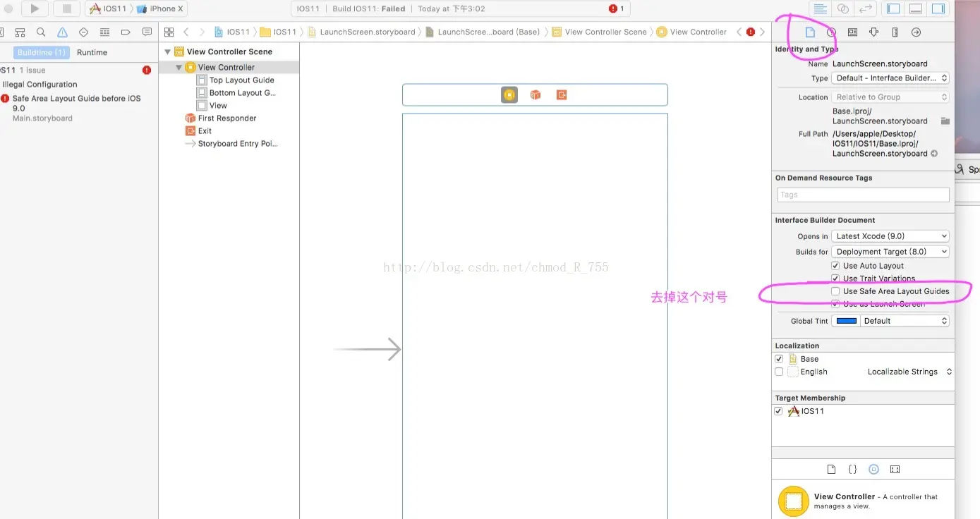Show File Template library tab
The image size is (980, 519).
click(831, 469)
